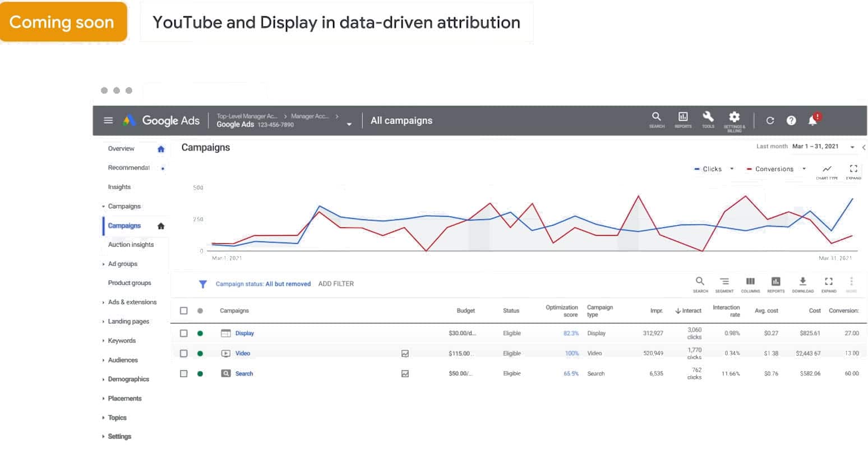Toggle the Video campaign green status dot
The image size is (868, 453).
200,354
